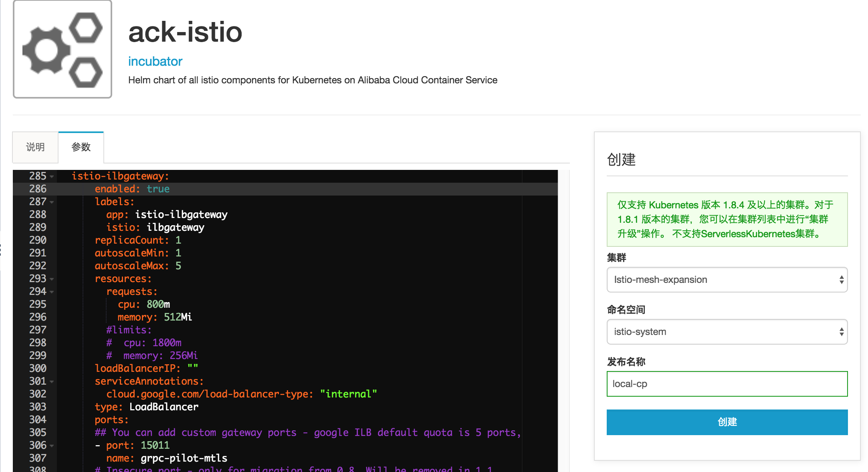Select the 参数 tab
Viewport: 868px width, 472px height.
point(81,147)
